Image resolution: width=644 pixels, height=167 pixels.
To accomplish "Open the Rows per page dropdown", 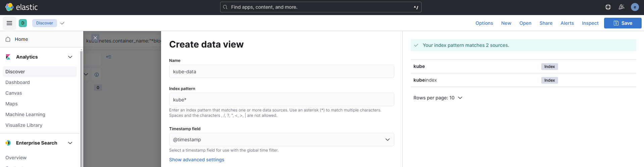I will click(x=438, y=98).
